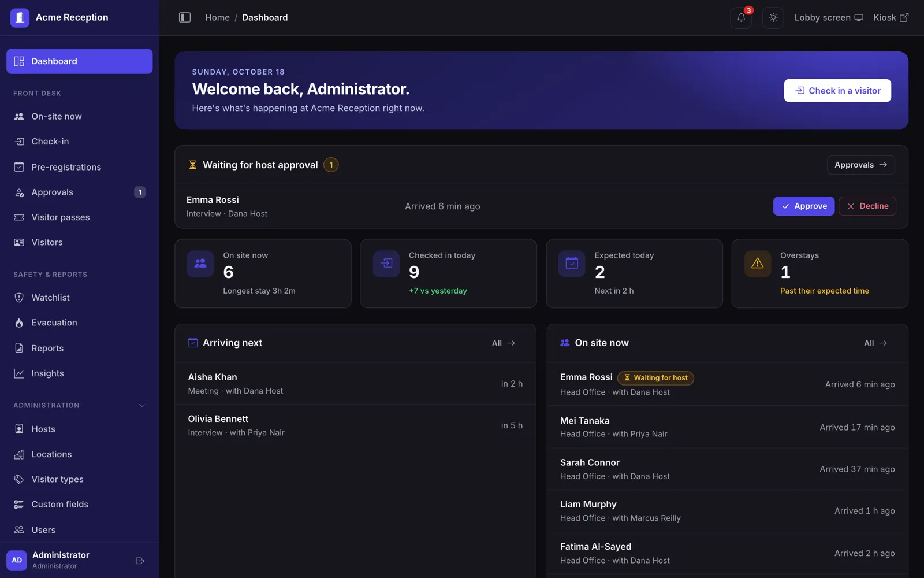Screen dimensions: 924x578
Task: Select Aisha Khan arrival row
Action: coord(355,384)
